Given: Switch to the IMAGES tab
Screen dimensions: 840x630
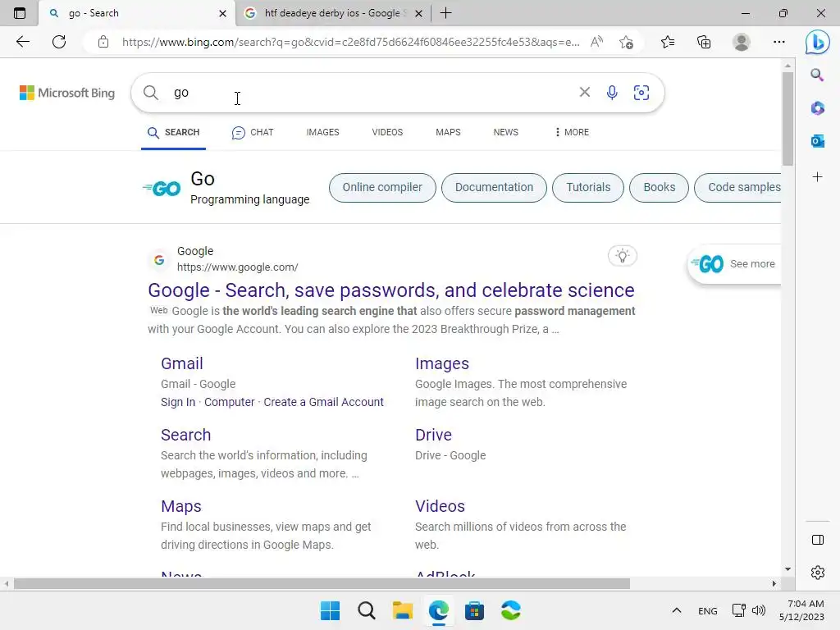Looking at the screenshot, I should 322,132.
